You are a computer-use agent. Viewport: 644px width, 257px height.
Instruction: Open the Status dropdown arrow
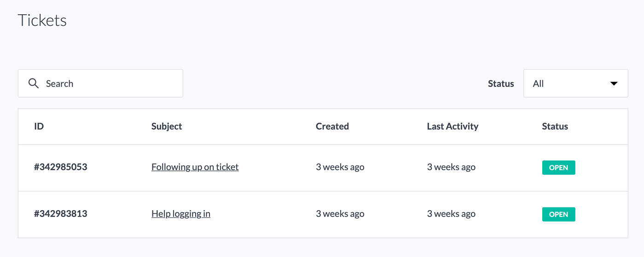click(613, 84)
